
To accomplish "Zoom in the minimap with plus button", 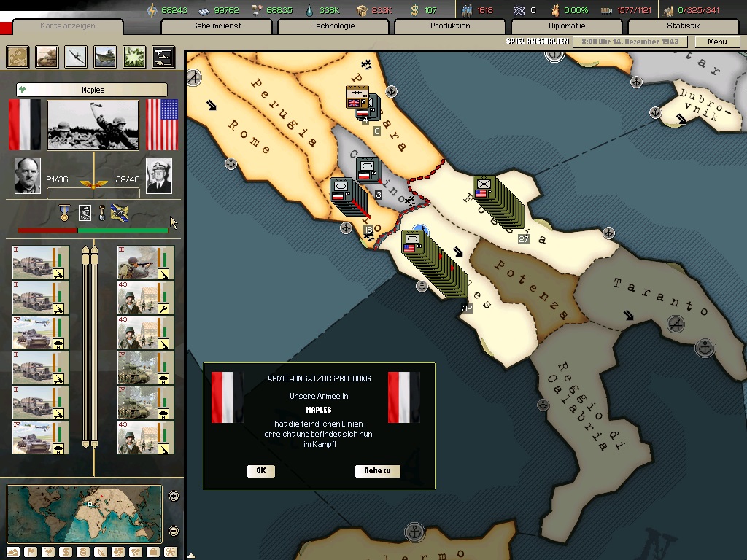I will [174, 496].
